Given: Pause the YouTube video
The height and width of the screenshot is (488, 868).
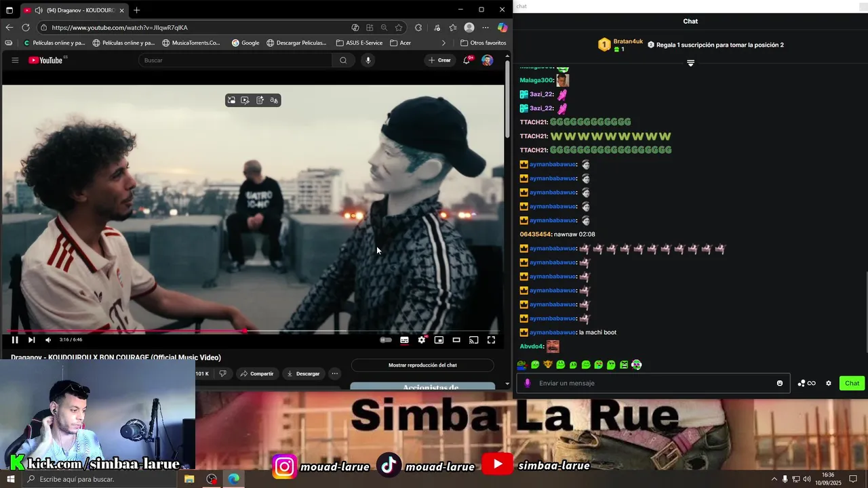Looking at the screenshot, I should (x=15, y=340).
